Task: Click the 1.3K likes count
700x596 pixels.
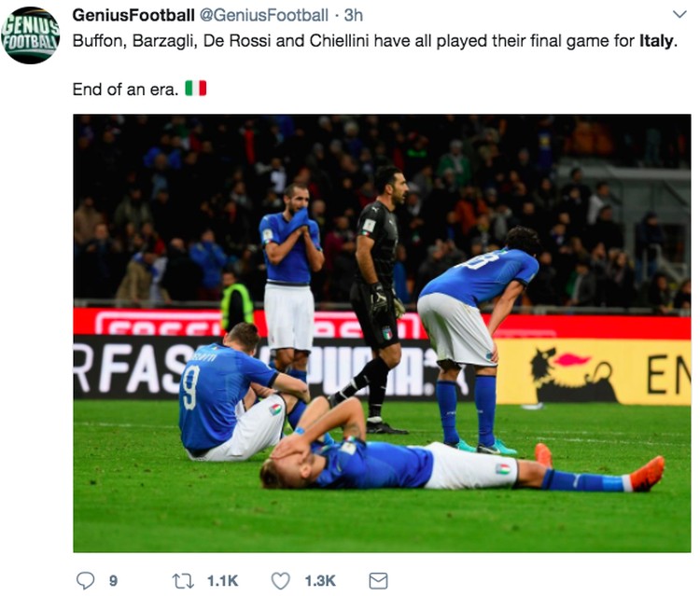Action: [x=320, y=581]
